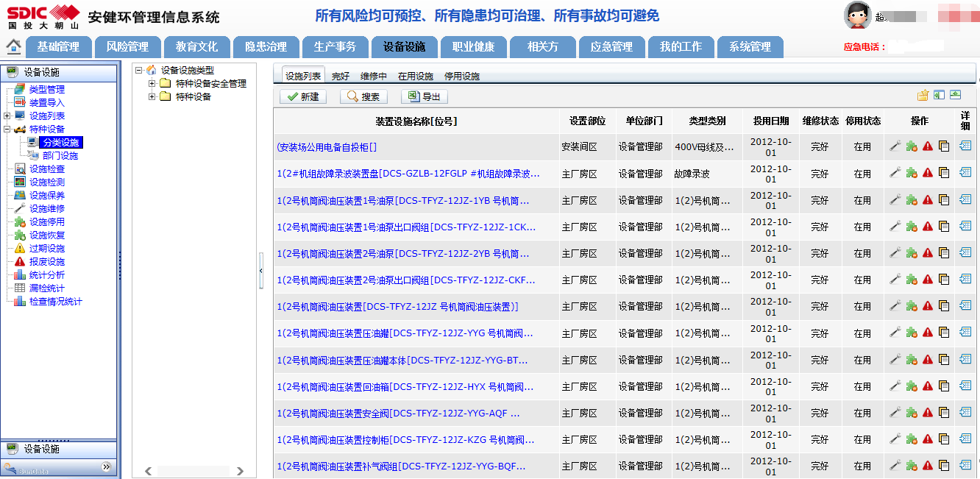Expand the 特种设备安全管理 folder

152,84
